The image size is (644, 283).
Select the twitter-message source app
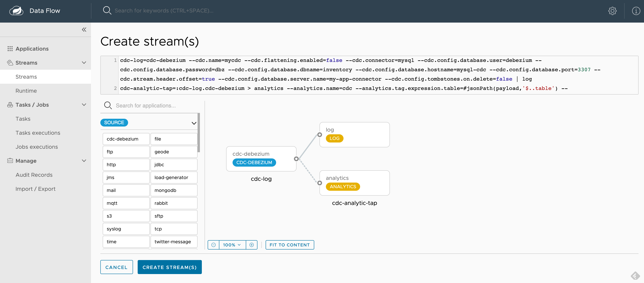pyautogui.click(x=174, y=242)
